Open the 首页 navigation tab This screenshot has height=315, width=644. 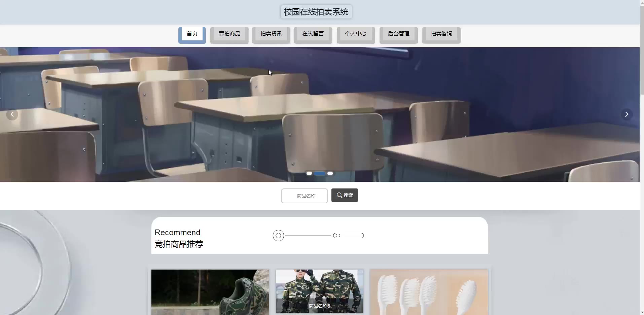(x=192, y=35)
